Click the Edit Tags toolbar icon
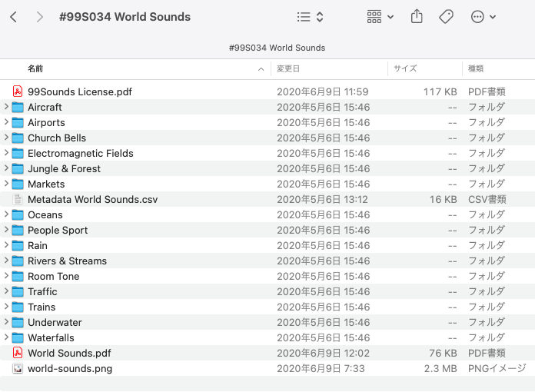The image size is (535, 392). (446, 17)
